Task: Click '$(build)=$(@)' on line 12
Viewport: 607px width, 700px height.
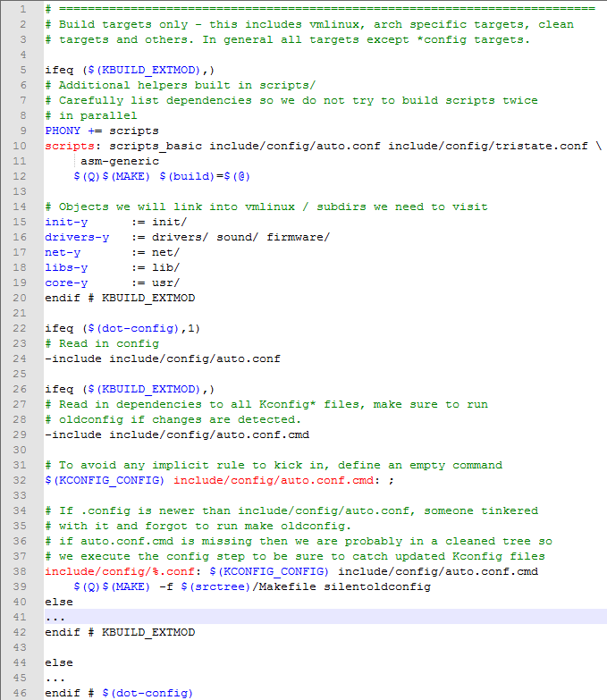Action: 205,176
